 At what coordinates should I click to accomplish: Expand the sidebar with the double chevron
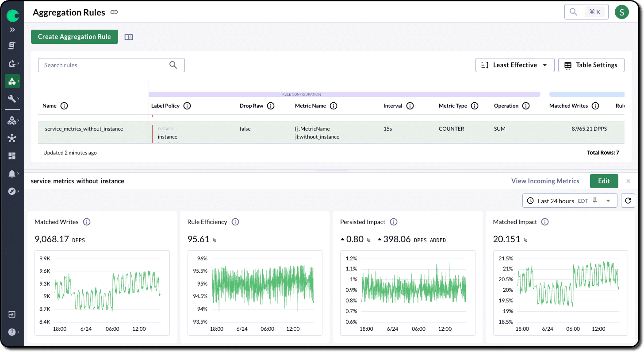pos(12,30)
